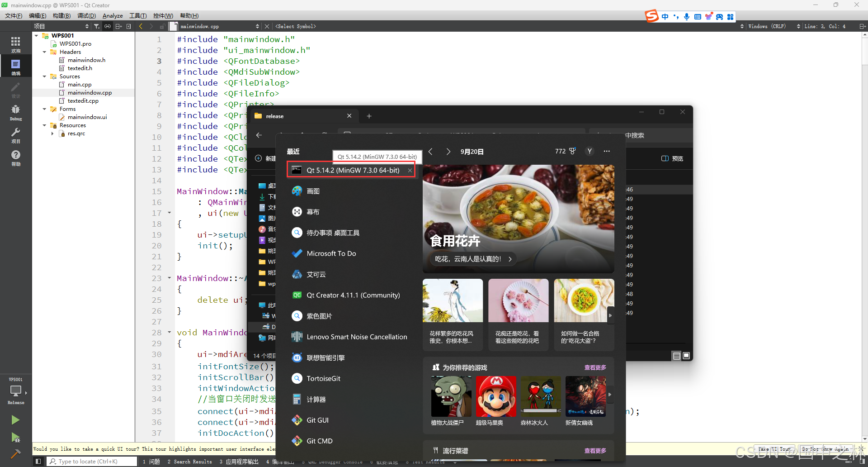
Task: Click the Sogou input method S logo
Action: click(x=651, y=16)
